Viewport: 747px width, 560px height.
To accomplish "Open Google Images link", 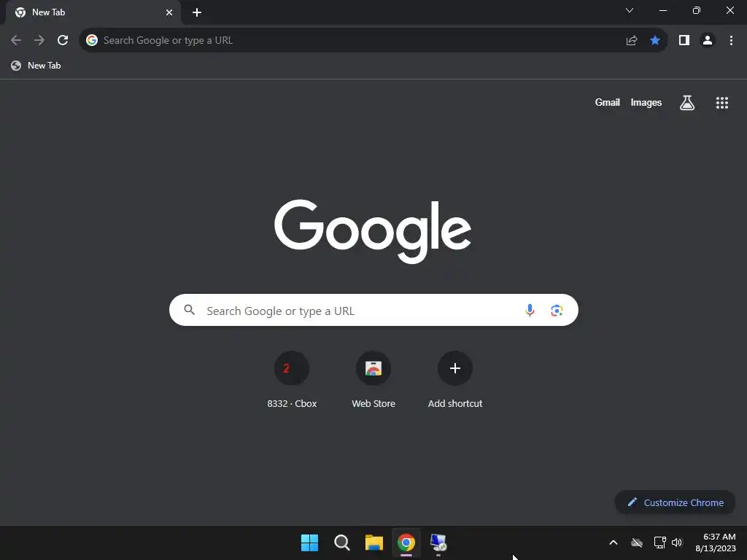I will (x=646, y=102).
